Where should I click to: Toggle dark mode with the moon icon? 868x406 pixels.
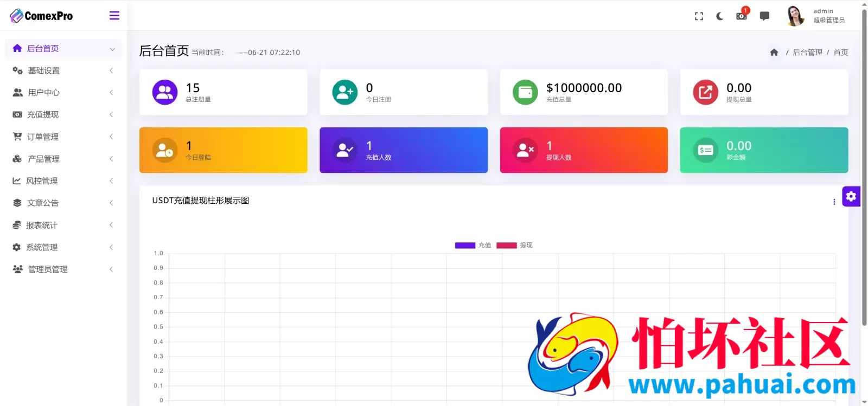pyautogui.click(x=720, y=16)
